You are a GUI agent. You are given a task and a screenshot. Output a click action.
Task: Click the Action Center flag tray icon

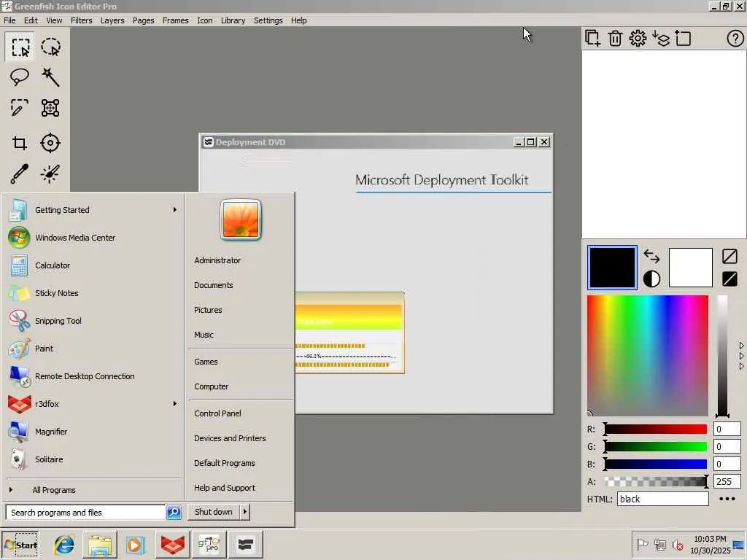(642, 544)
